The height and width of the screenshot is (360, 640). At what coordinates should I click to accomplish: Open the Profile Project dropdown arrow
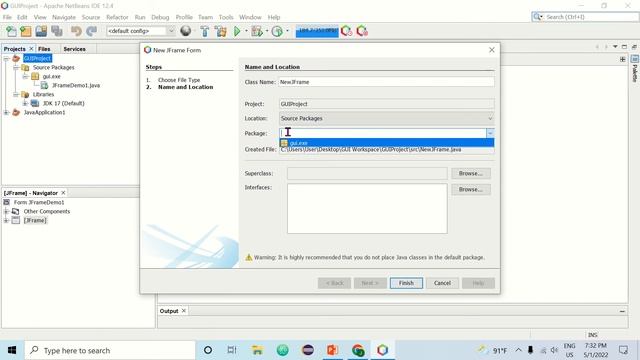click(287, 31)
